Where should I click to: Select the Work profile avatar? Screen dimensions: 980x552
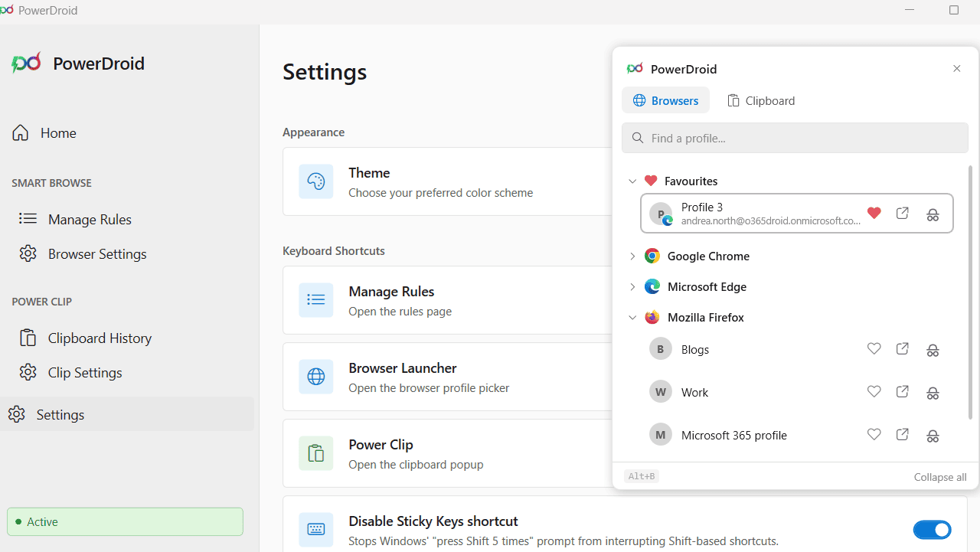pyautogui.click(x=661, y=392)
